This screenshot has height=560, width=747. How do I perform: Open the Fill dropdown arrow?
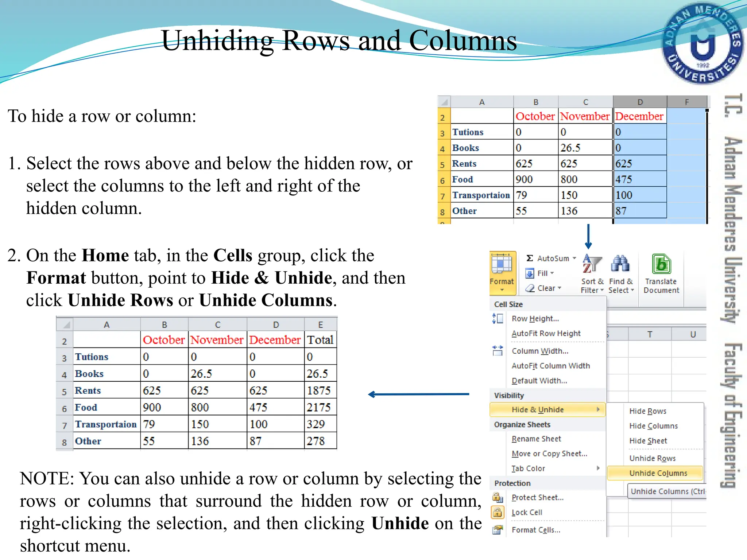tap(552, 273)
